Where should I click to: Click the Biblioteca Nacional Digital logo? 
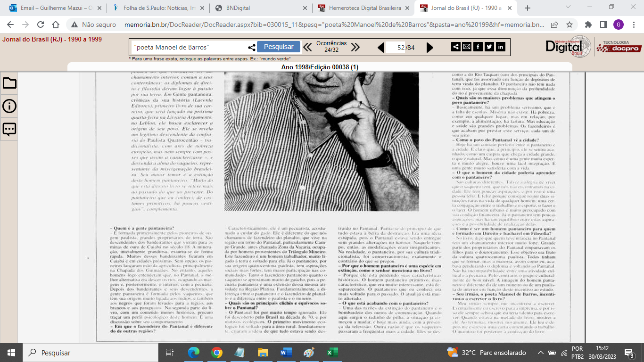567,46
